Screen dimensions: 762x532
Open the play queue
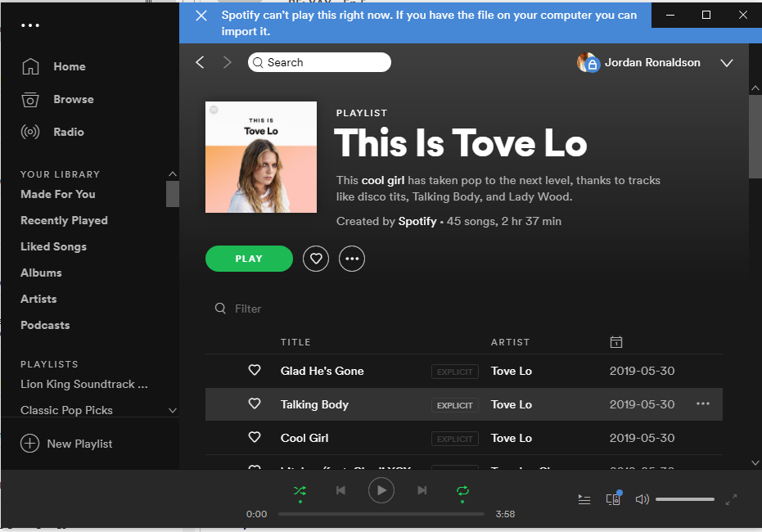click(x=584, y=499)
